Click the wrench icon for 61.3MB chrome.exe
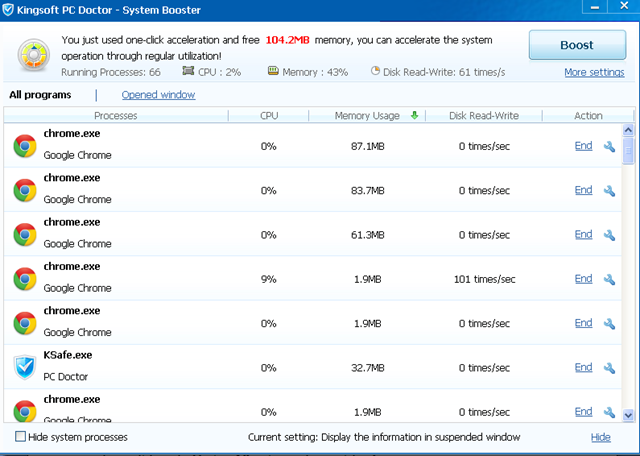The image size is (640, 456). click(609, 235)
